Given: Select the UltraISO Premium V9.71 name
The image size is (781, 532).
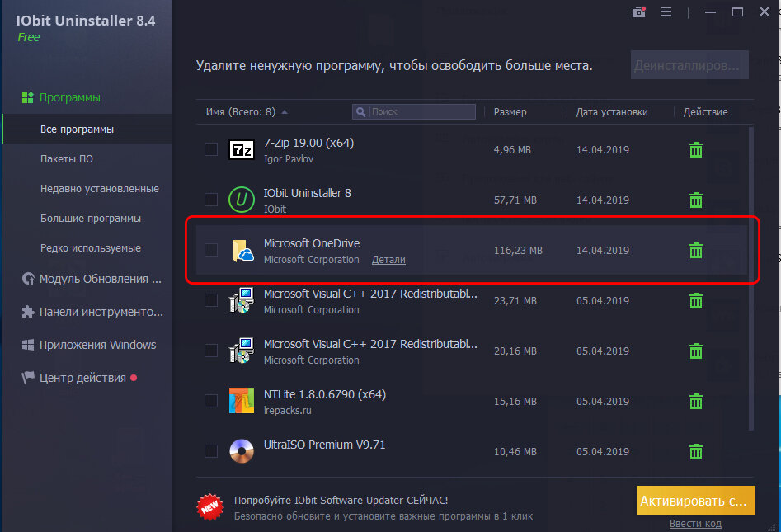Looking at the screenshot, I should 324,445.
